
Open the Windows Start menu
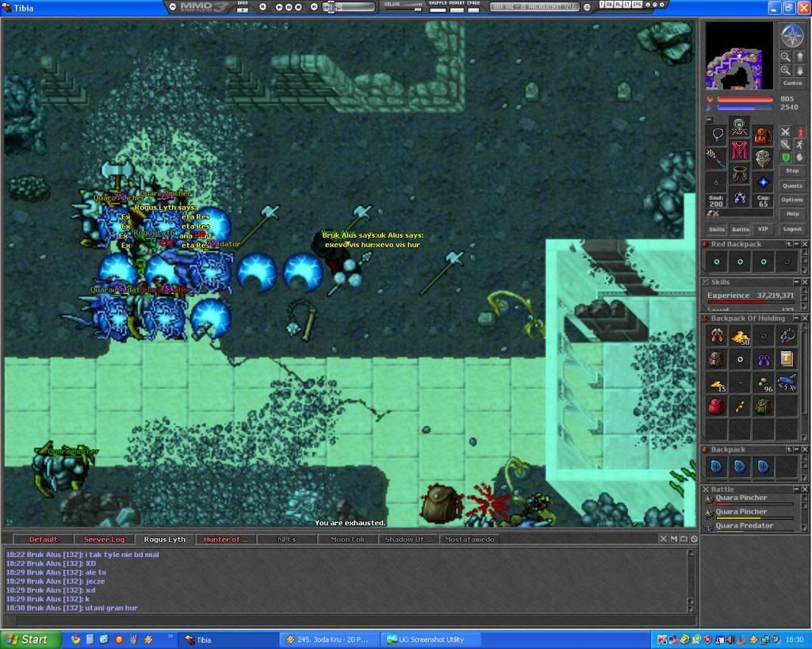pyautogui.click(x=30, y=639)
